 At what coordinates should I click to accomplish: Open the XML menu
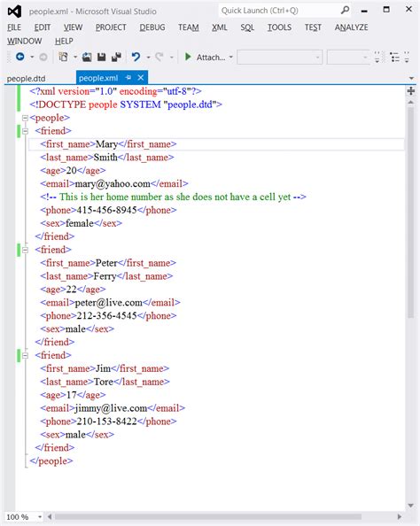pyautogui.click(x=220, y=27)
